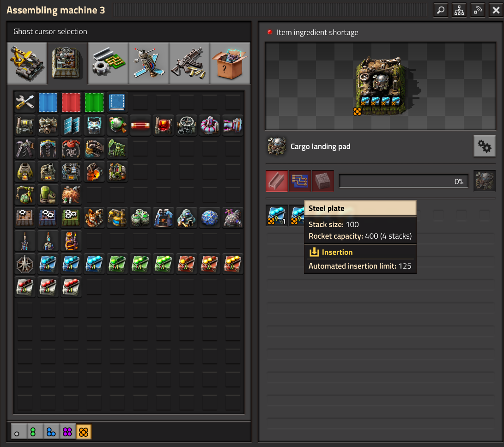504x447 pixels.
Task: Choose epic quality purple icon
Action: tap(67, 432)
